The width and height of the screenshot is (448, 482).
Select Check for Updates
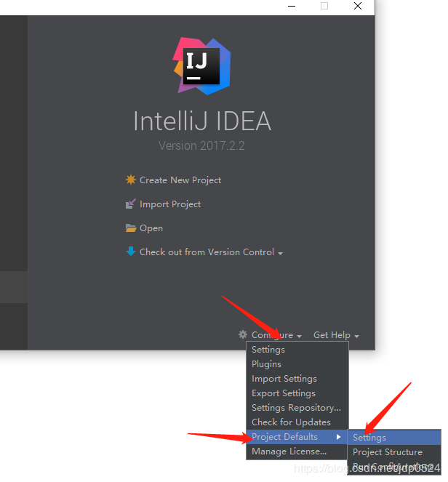click(x=297, y=422)
